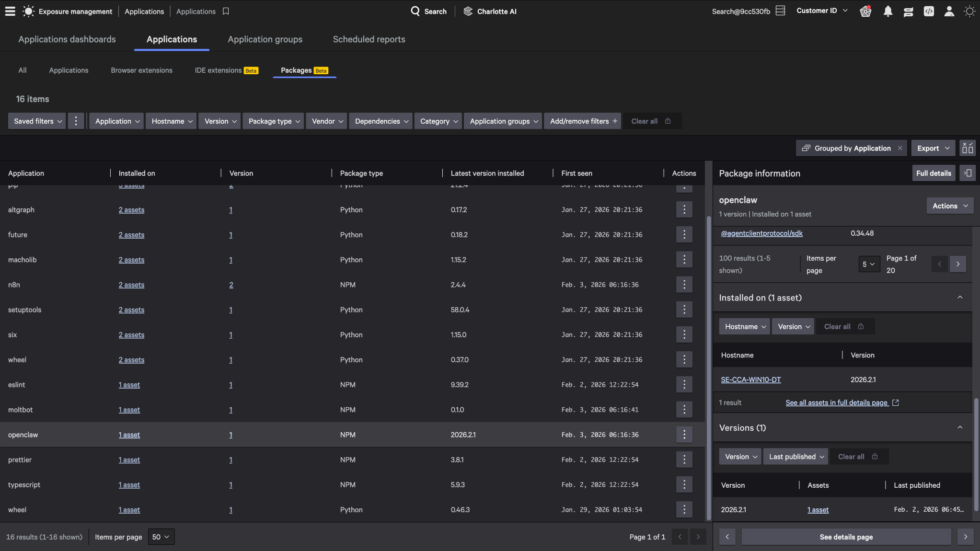Open host SE-CCA-WIN10-DT link
Screen dimensions: 980x551
(x=750, y=379)
